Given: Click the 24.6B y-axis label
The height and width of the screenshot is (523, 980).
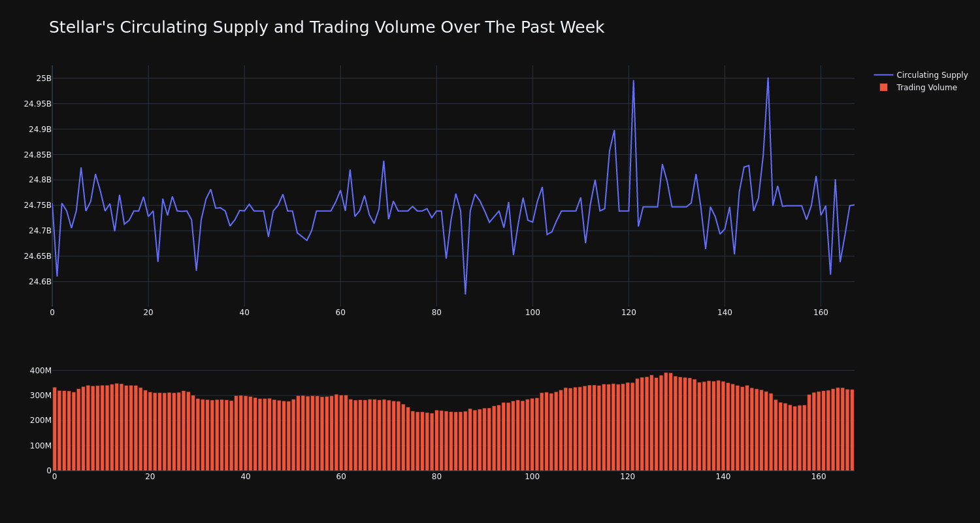Looking at the screenshot, I should 40,282.
